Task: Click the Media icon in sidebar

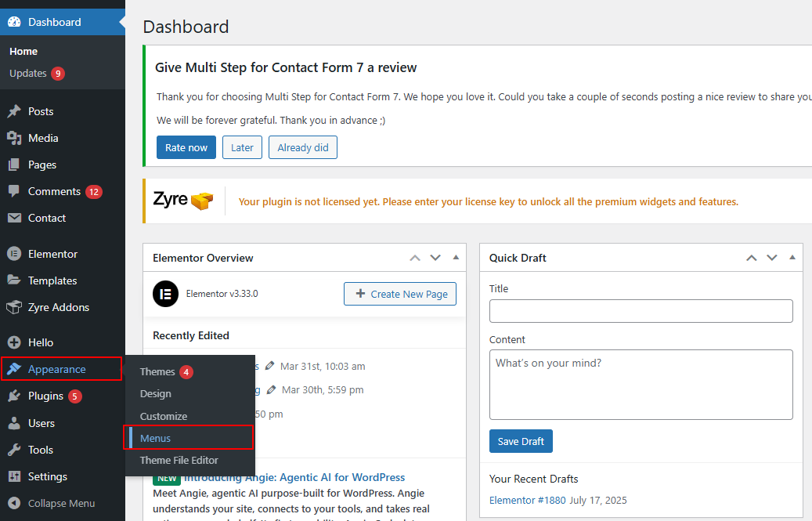Action: click(x=14, y=138)
